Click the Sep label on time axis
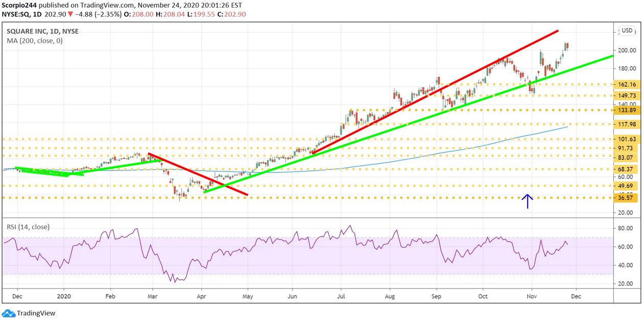Viewport: 644px width, 319px height. click(x=437, y=296)
